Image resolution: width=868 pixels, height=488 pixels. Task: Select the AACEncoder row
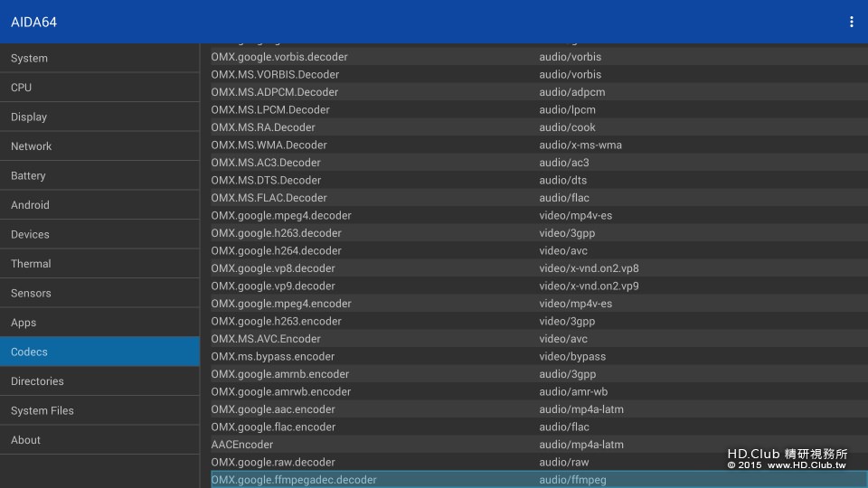[x=539, y=445]
